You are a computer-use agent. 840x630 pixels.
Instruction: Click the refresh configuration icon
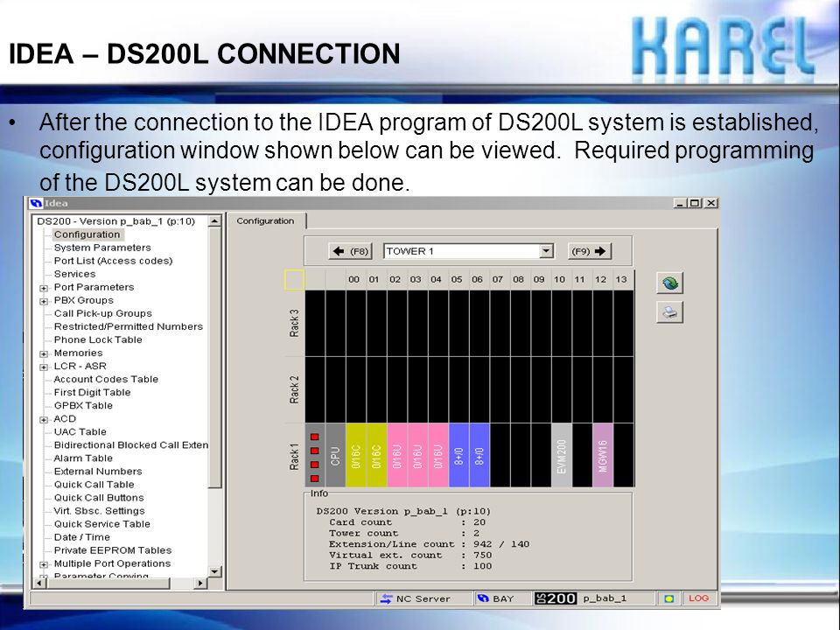(669, 283)
